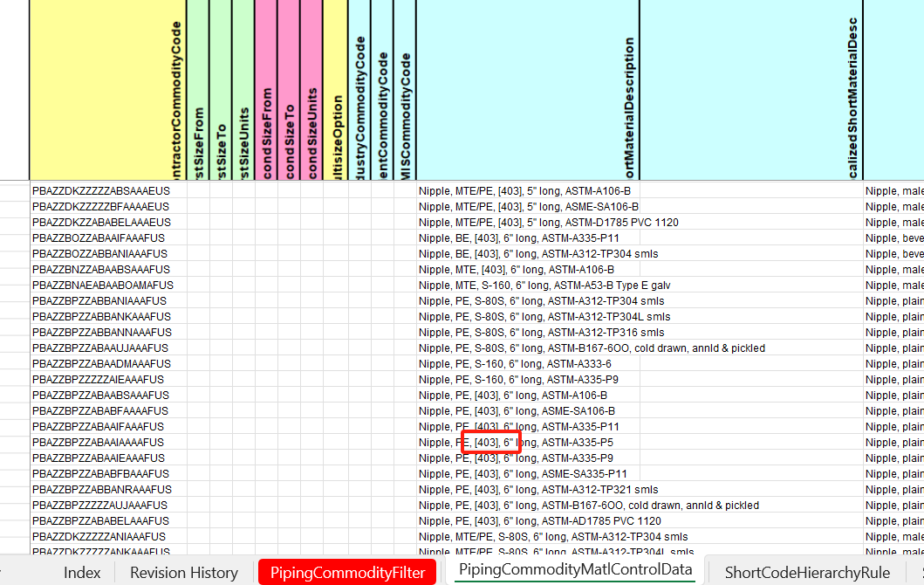Click description 'Nipple, MTE, S-160, 6" long, ASTM-A53-B Type E galv'
Viewport: 924px width, 585px height.
544,286
